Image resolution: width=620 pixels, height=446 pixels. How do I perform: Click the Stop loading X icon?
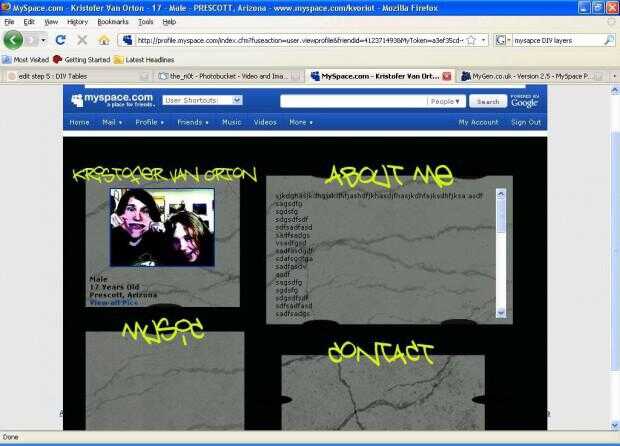(82, 40)
